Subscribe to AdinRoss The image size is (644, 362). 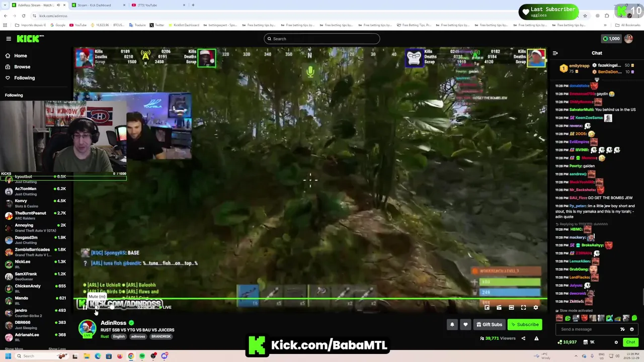pos(525,325)
